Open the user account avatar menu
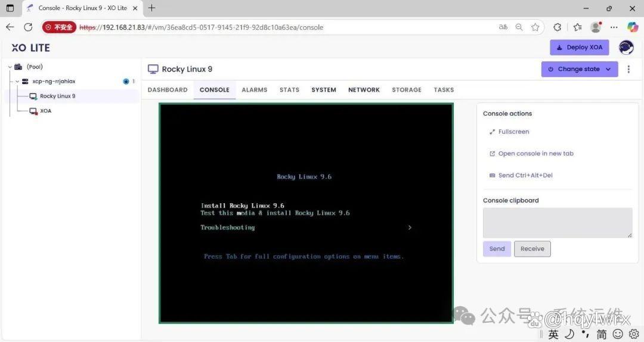The width and height of the screenshot is (644, 342). (x=626, y=48)
